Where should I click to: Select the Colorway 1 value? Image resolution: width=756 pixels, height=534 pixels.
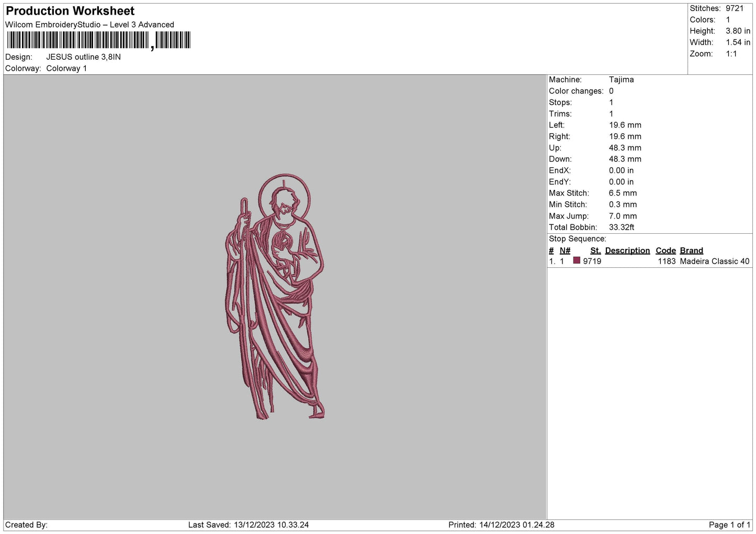(66, 69)
